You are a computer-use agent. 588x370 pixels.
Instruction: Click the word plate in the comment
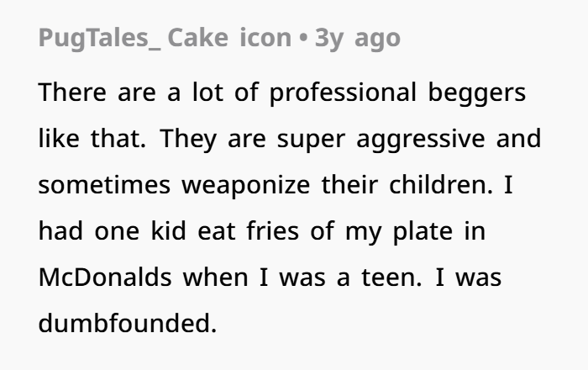tap(423, 232)
